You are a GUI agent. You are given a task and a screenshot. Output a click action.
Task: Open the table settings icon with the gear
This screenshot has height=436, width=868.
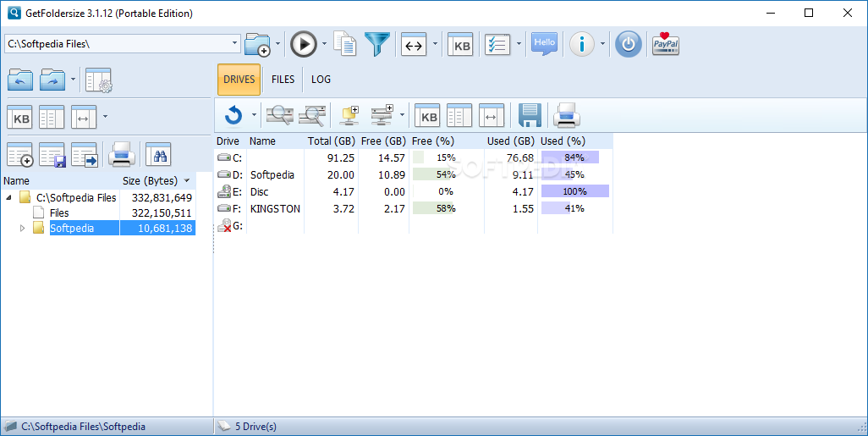pyautogui.click(x=99, y=80)
